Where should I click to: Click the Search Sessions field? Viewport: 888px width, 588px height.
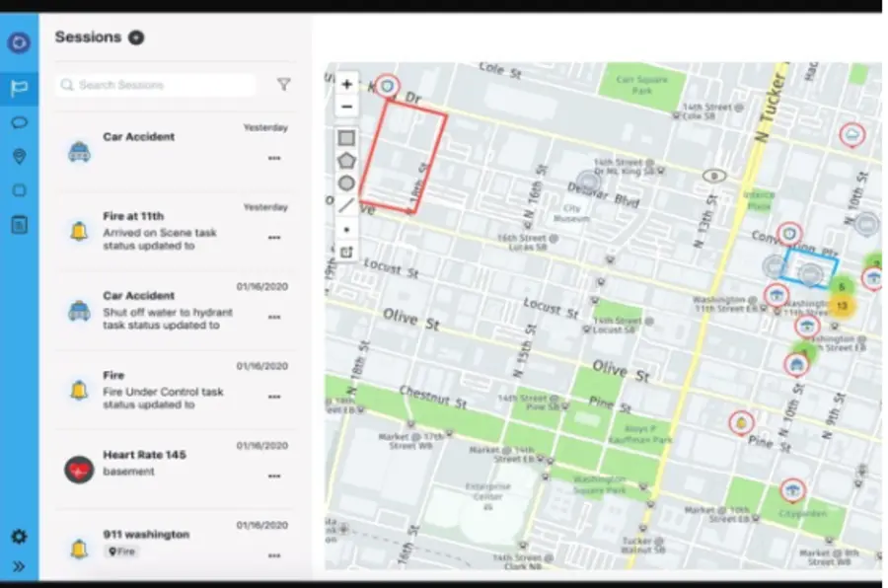click(x=156, y=85)
